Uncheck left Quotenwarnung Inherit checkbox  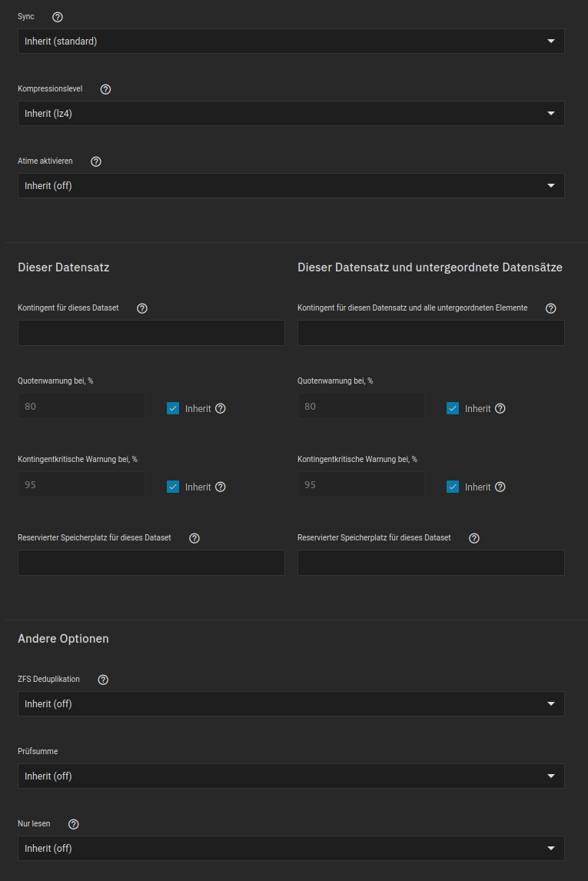173,408
